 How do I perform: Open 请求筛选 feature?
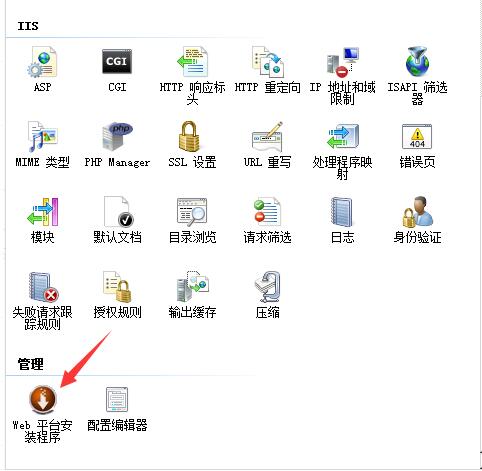[x=267, y=212]
